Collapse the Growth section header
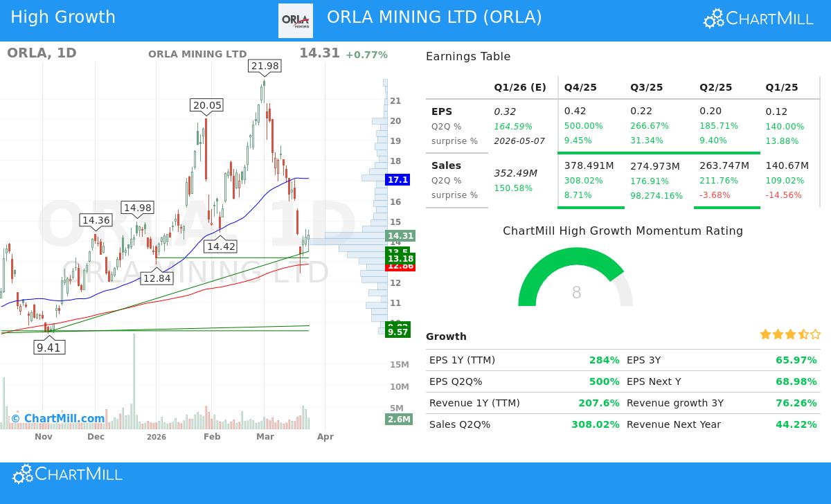This screenshot has width=831, height=504. [x=446, y=336]
